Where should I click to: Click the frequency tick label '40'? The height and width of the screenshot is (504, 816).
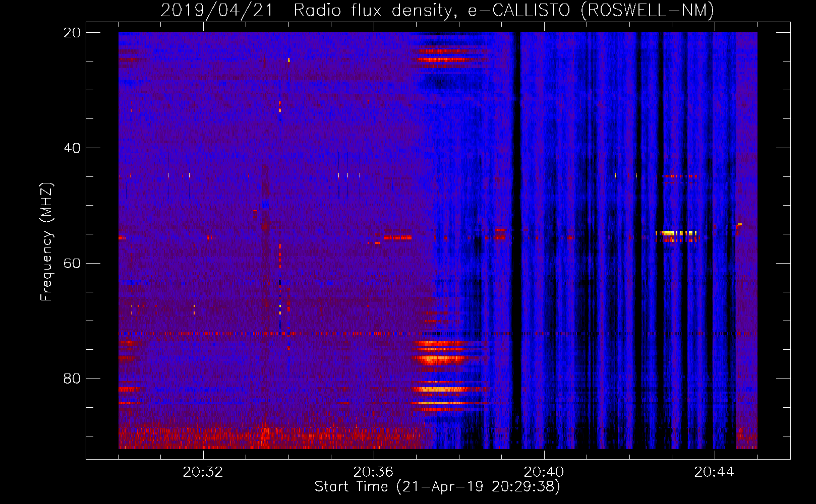point(72,148)
